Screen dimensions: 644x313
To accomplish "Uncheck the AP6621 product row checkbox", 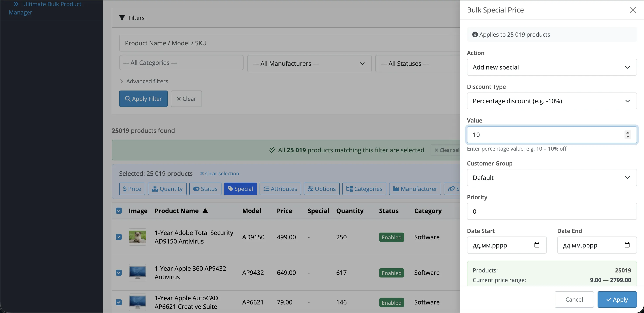I will point(119,302).
